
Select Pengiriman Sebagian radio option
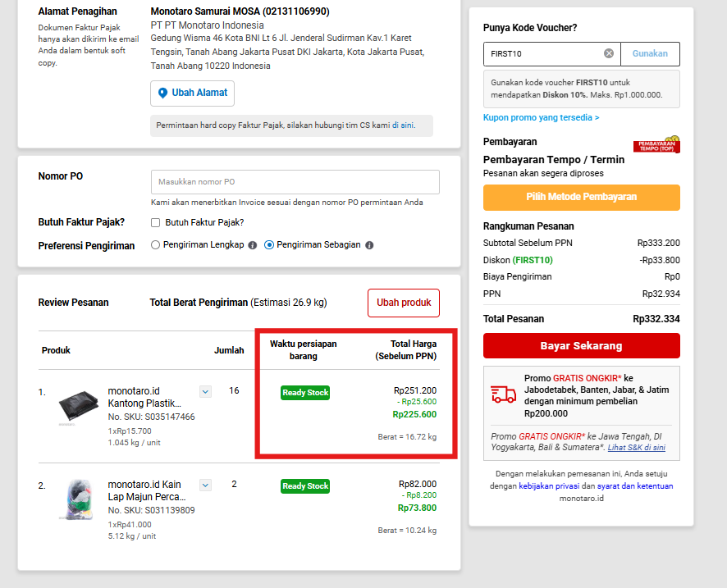(x=269, y=244)
